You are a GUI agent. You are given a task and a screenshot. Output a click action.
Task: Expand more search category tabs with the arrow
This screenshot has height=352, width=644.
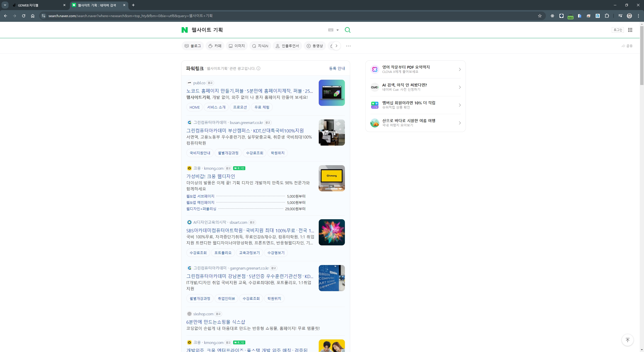(336, 46)
